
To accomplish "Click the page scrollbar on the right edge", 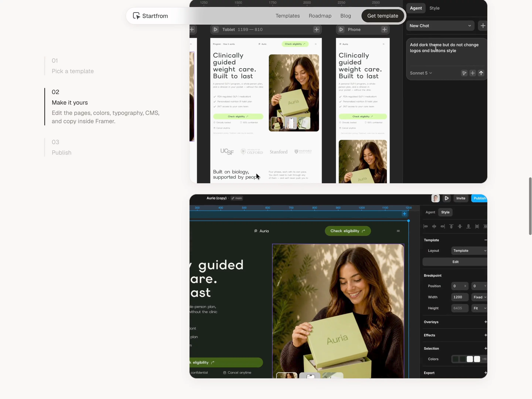I will point(530,206).
